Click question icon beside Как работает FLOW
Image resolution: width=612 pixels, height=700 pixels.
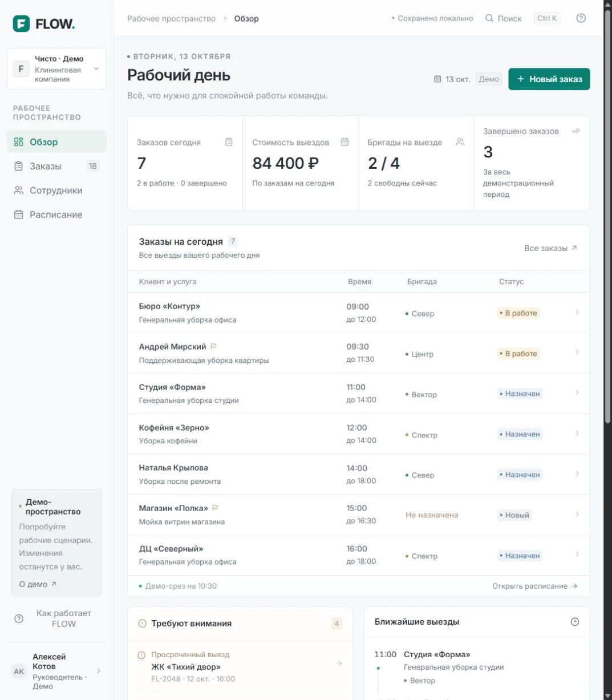coord(19,618)
